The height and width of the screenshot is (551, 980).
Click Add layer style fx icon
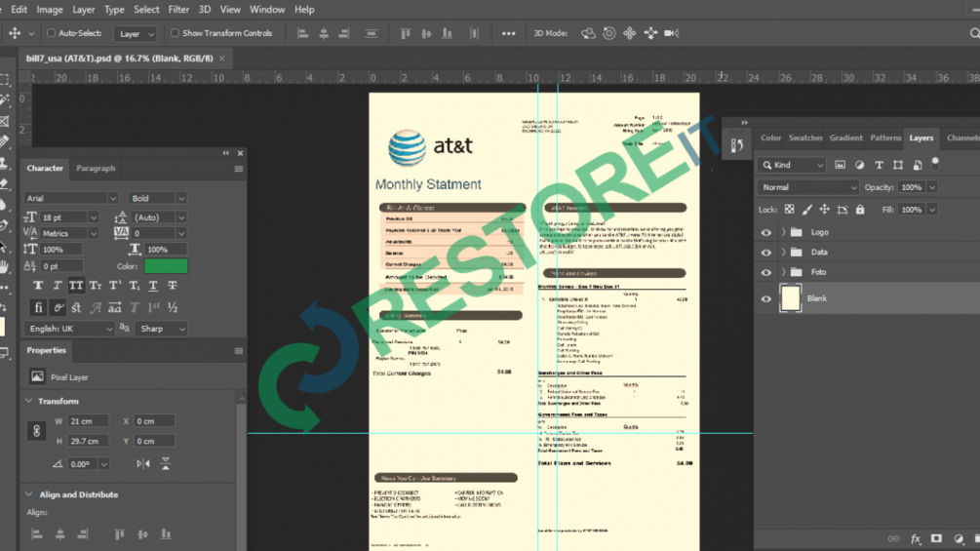(x=916, y=539)
